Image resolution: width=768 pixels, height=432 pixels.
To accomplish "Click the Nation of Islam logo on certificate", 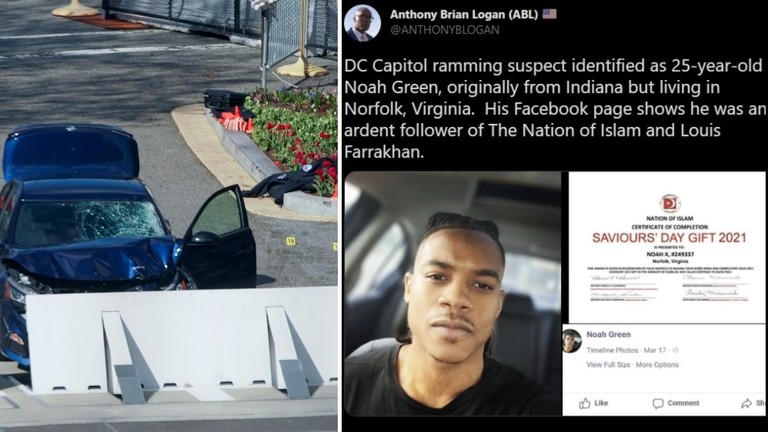I will pos(669,203).
